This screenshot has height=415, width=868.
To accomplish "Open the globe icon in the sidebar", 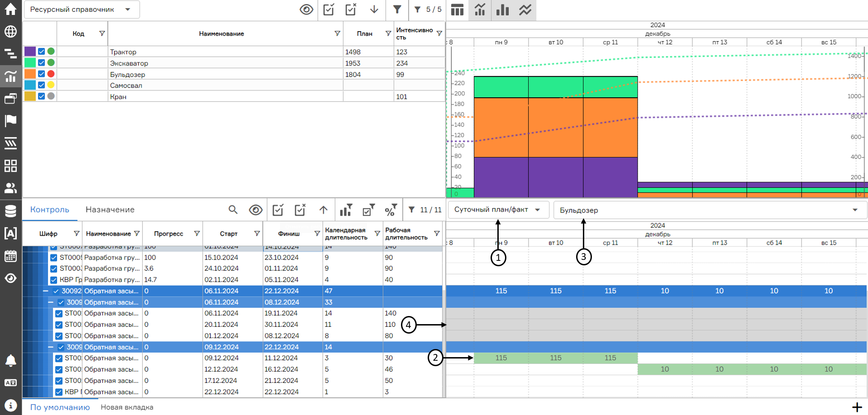I will click(10, 32).
